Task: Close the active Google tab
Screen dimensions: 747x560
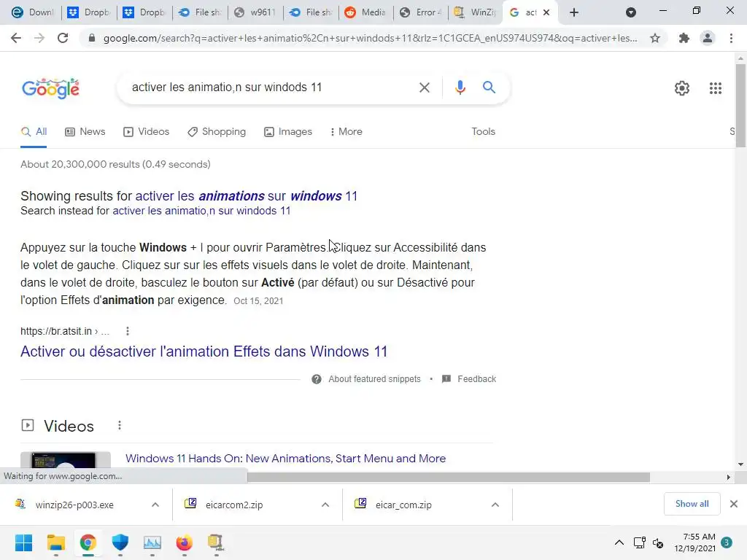Action: click(546, 12)
